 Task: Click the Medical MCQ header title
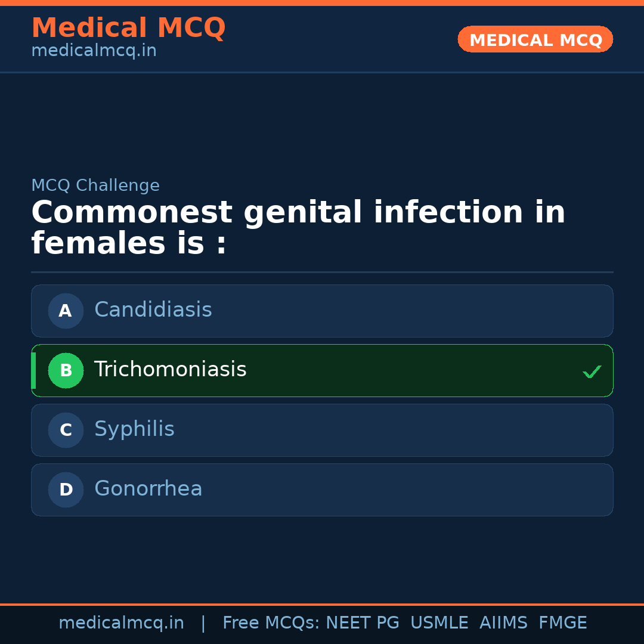click(128, 27)
